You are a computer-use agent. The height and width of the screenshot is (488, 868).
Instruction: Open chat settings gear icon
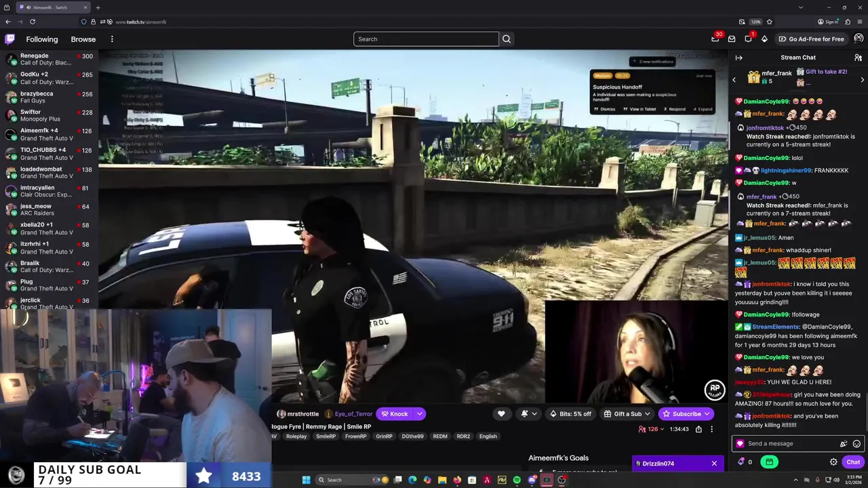pyautogui.click(x=833, y=462)
